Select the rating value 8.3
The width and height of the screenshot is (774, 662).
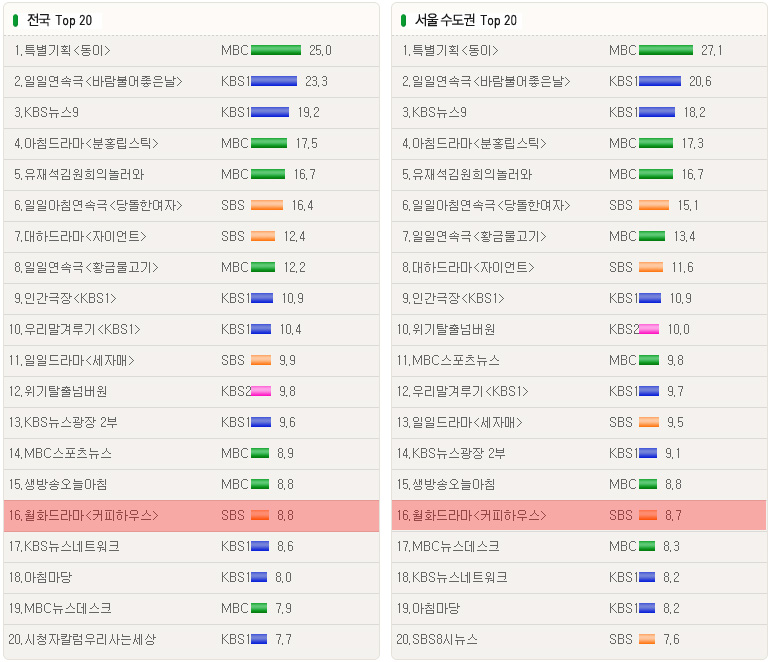[x=671, y=546]
